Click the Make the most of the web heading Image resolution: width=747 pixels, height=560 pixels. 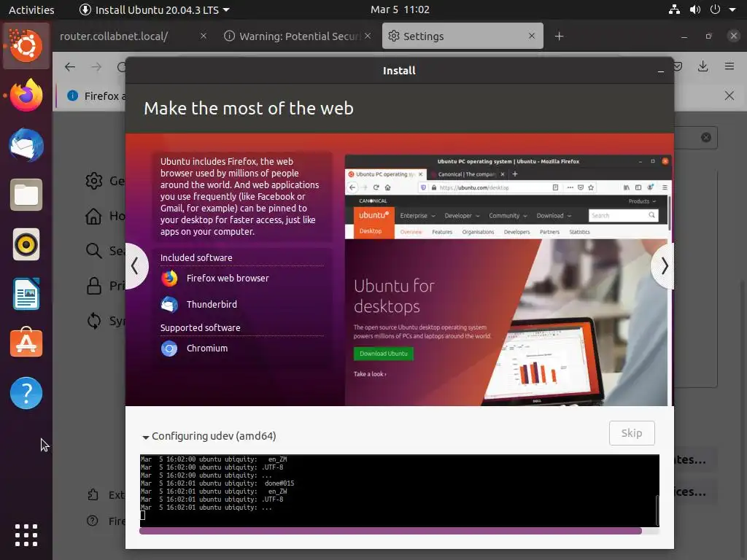pyautogui.click(x=249, y=109)
